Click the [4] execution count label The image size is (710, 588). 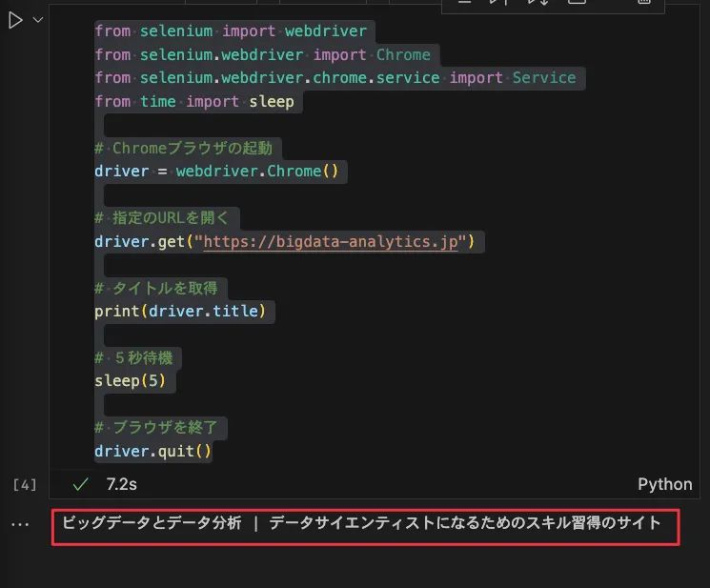click(x=25, y=485)
